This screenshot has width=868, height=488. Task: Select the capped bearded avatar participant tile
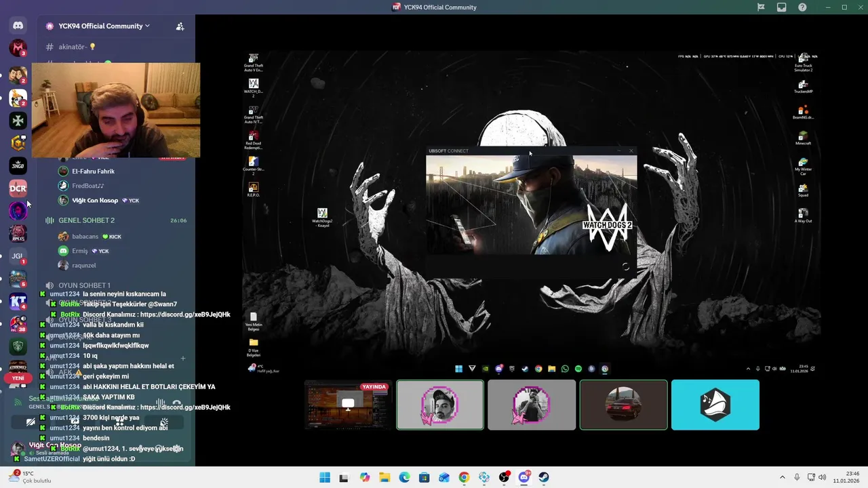coord(440,405)
